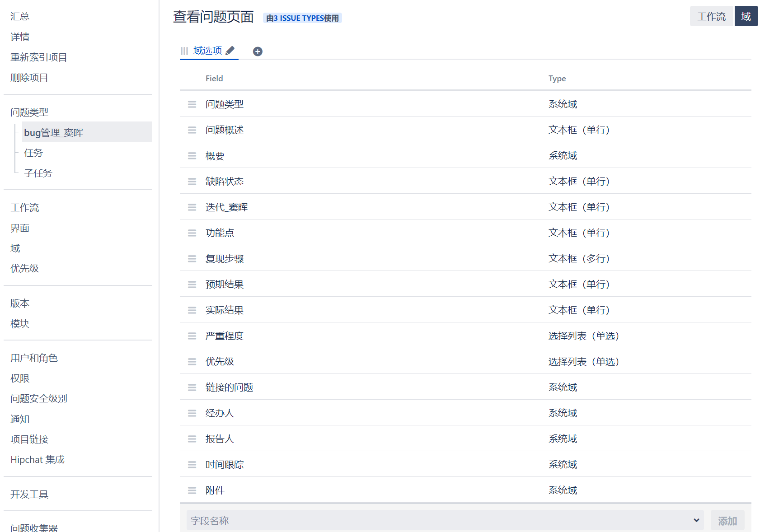Switch view to 域

(746, 16)
